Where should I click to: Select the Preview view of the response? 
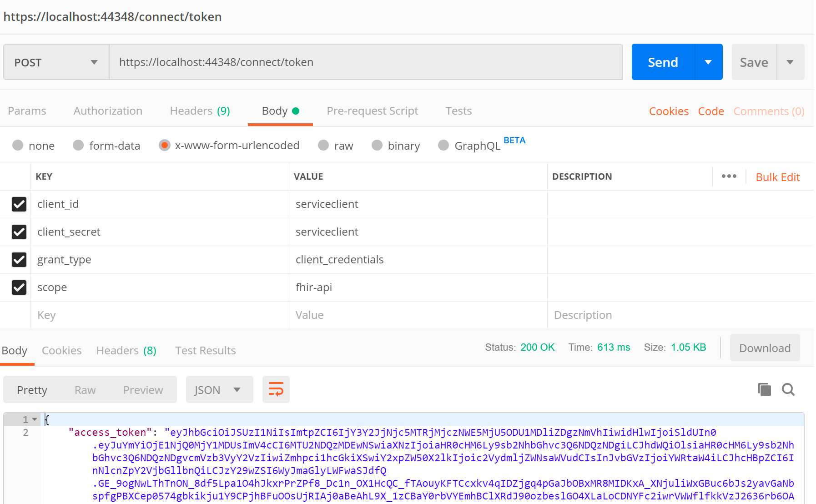point(143,389)
